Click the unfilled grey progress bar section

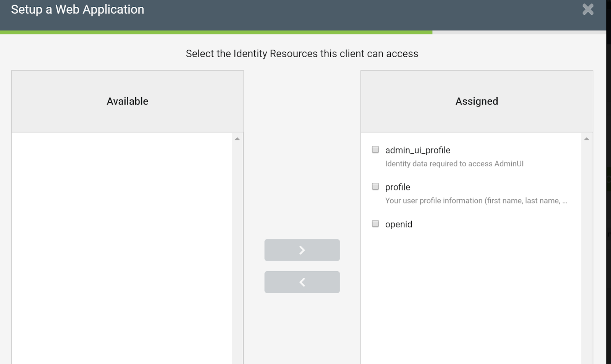tap(519, 32)
